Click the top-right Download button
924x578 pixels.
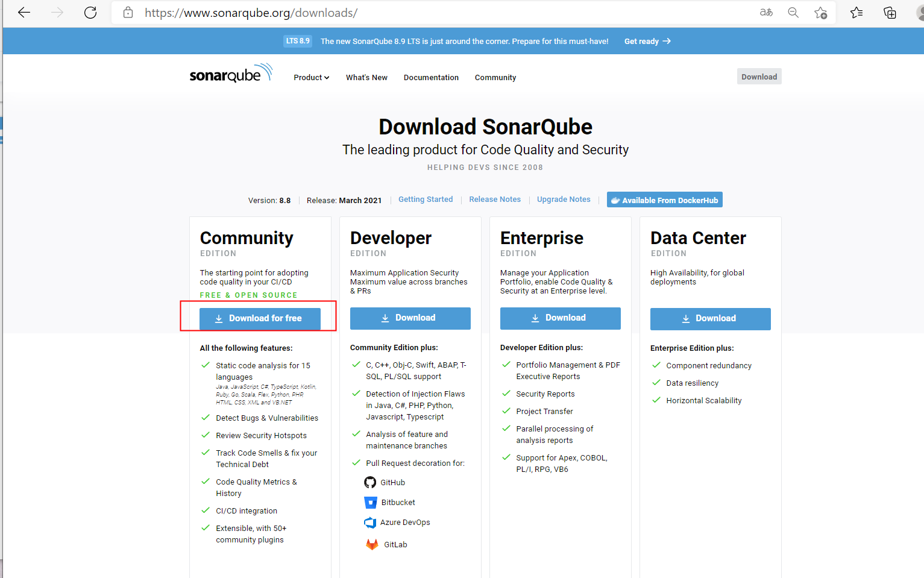coord(759,77)
